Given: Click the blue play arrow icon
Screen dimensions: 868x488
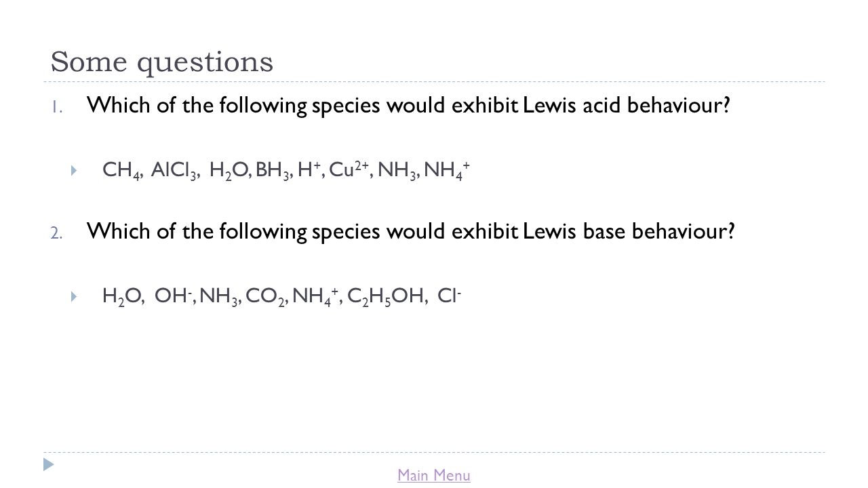Looking at the screenshot, I should coord(48,465).
